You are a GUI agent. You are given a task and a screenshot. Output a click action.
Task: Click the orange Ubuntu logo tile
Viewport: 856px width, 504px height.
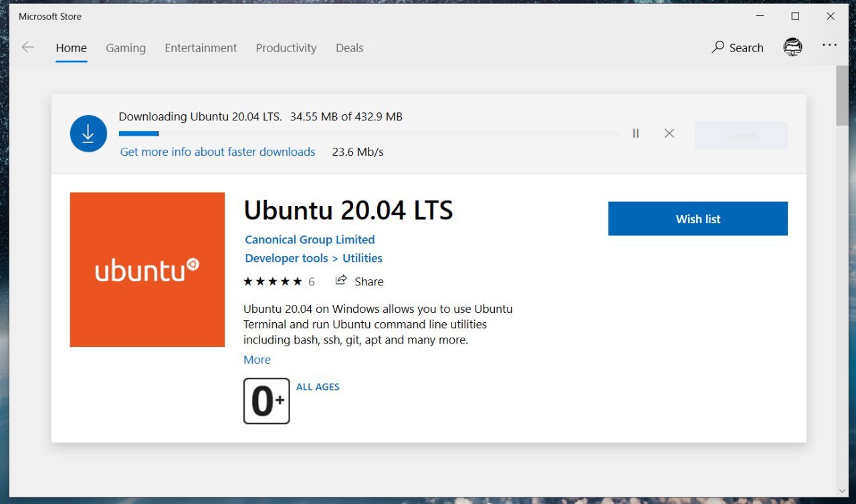[147, 269]
